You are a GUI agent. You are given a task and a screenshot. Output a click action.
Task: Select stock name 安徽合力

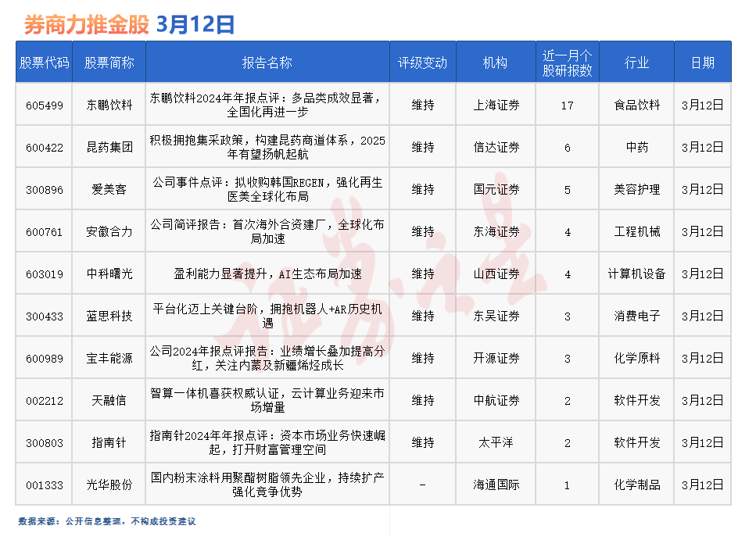coord(109,231)
